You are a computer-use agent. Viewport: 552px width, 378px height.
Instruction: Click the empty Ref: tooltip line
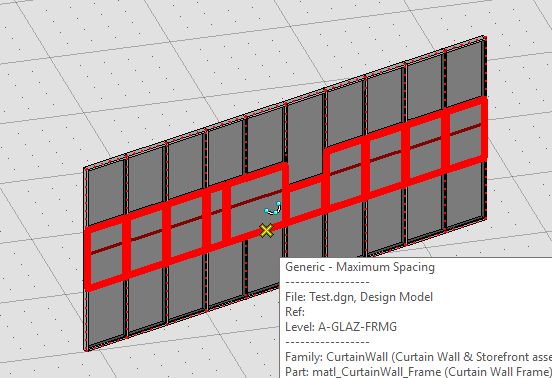tap(295, 312)
